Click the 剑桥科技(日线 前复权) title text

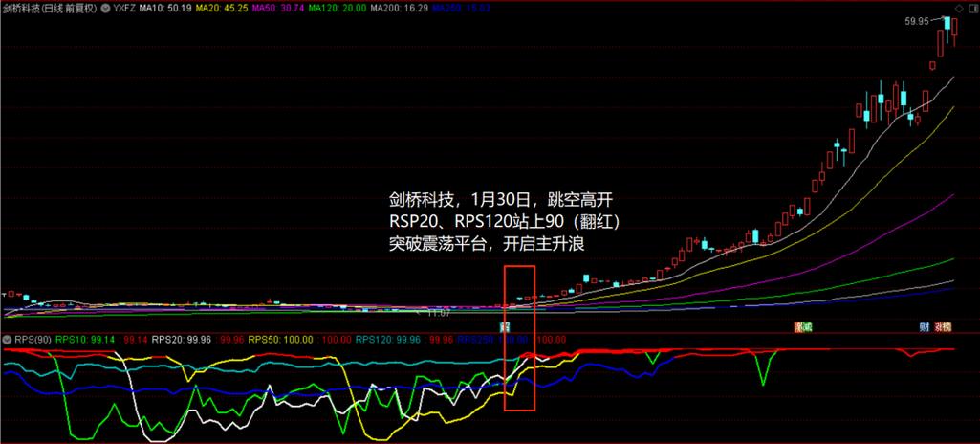tap(50, 9)
